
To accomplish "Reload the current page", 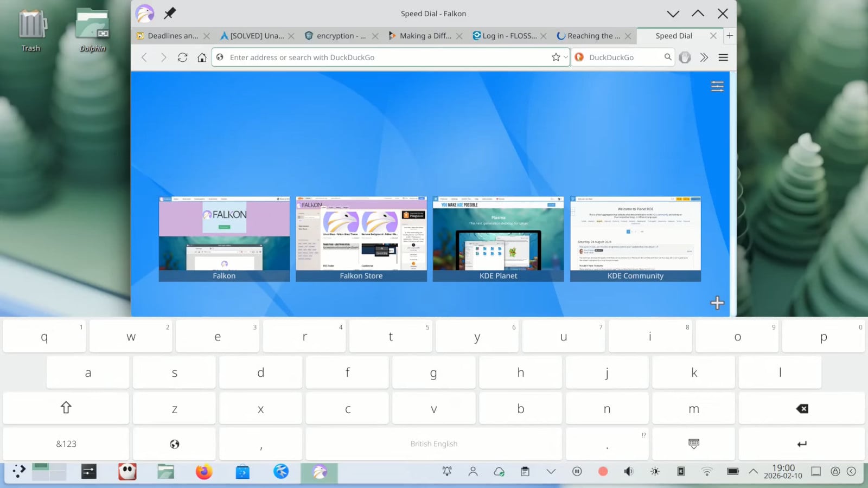I will pyautogui.click(x=183, y=57).
